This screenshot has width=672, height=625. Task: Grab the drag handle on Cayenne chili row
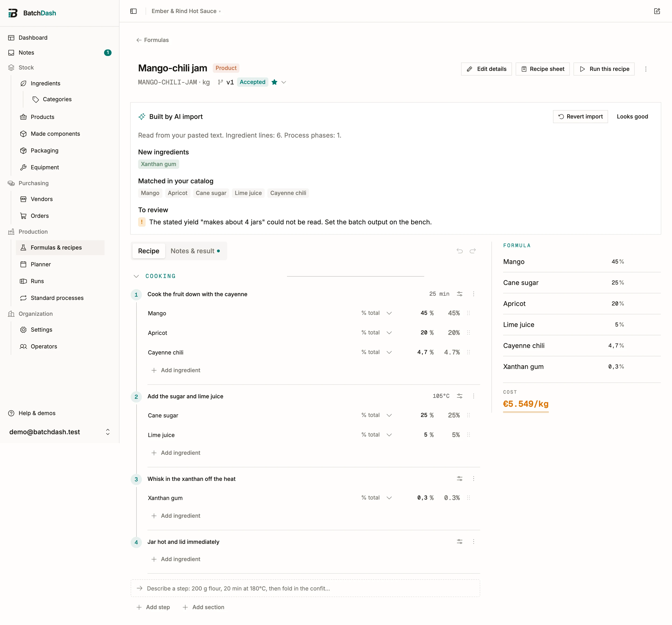pos(469,352)
